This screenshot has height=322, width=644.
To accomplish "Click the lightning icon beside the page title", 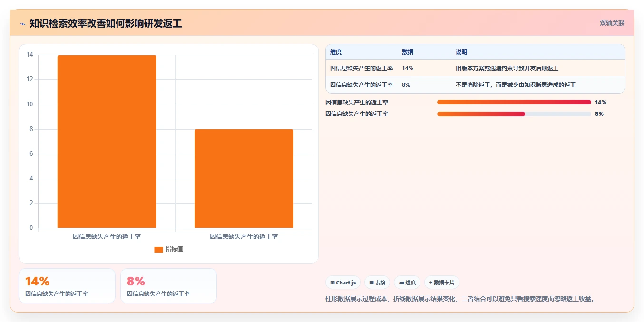I will [22, 24].
